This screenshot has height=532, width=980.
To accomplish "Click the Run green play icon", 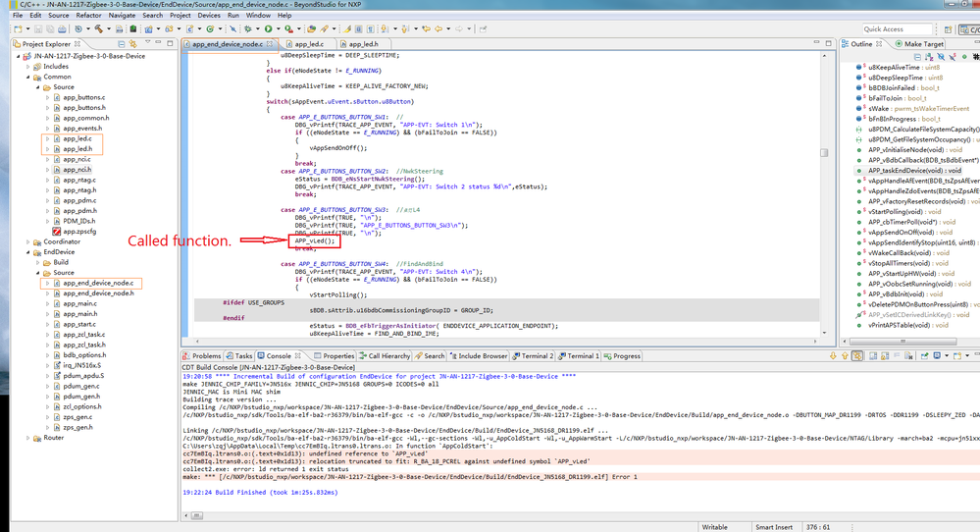I will [269, 28].
